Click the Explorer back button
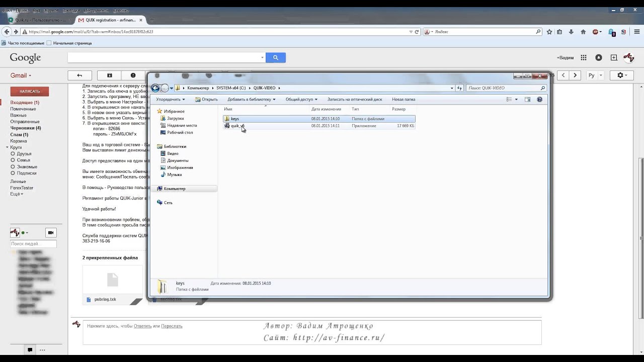This screenshot has width=644, height=362. point(155,88)
